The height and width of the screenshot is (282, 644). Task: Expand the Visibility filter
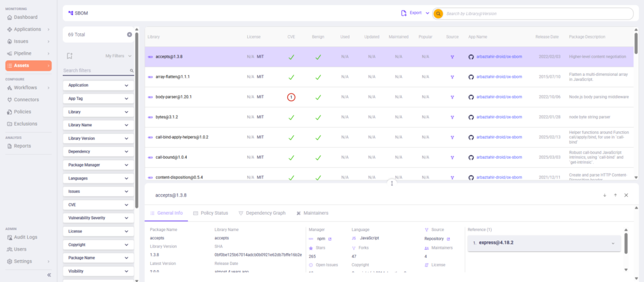click(99, 271)
